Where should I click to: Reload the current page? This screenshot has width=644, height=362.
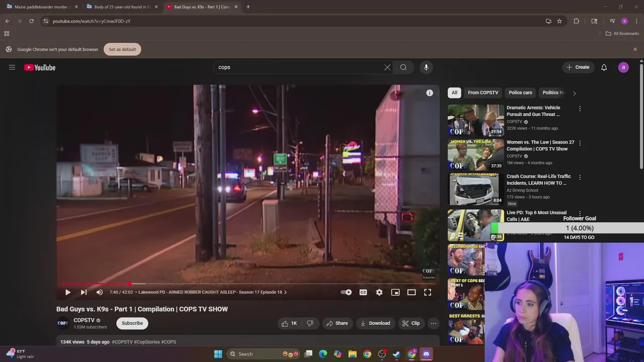(31, 21)
